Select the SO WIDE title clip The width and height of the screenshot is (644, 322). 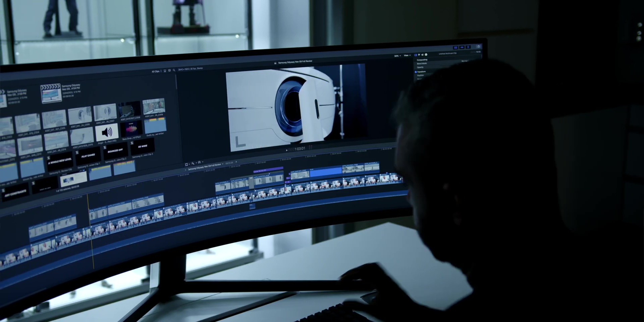pos(143,146)
